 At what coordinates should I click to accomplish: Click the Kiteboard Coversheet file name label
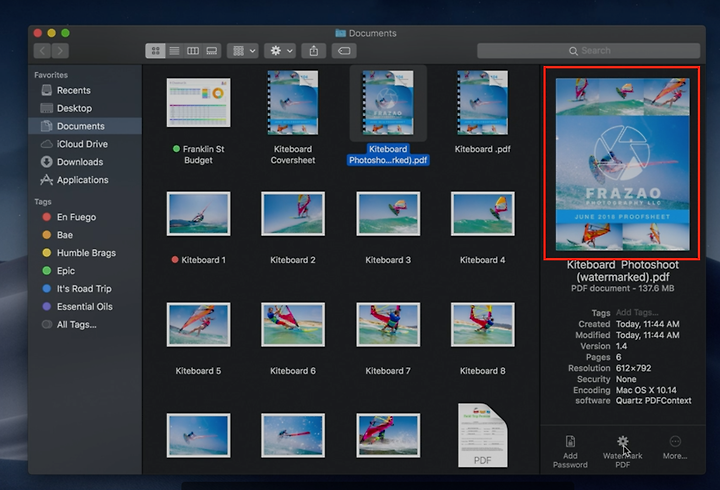pos(293,155)
